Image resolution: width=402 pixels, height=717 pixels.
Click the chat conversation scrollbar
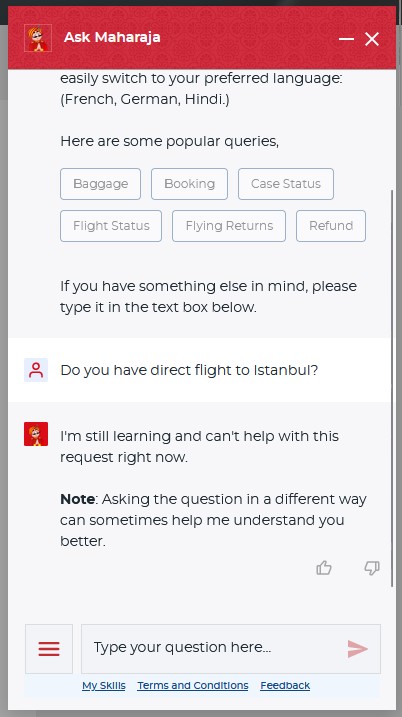[392, 388]
